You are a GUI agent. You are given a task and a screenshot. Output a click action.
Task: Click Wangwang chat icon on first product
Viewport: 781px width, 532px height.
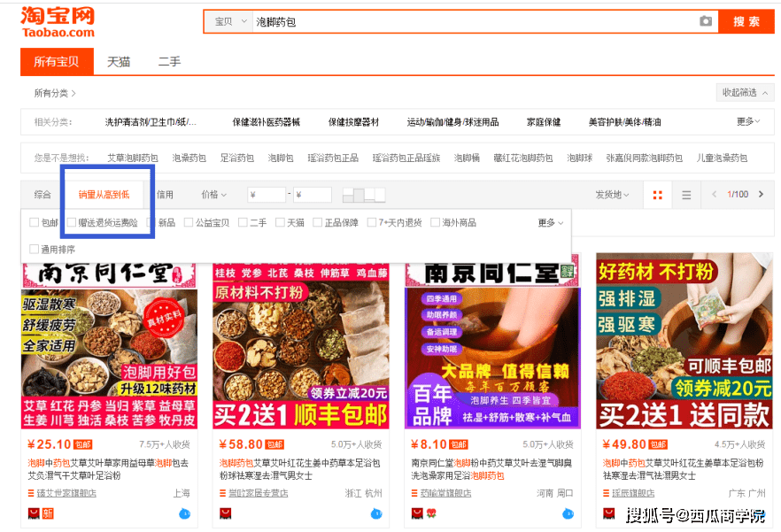[x=184, y=513]
